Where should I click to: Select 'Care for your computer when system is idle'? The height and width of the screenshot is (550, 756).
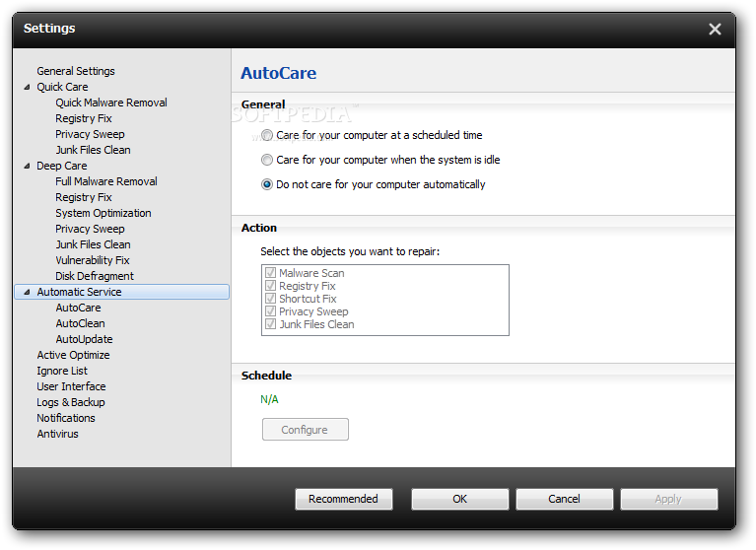pos(267,160)
